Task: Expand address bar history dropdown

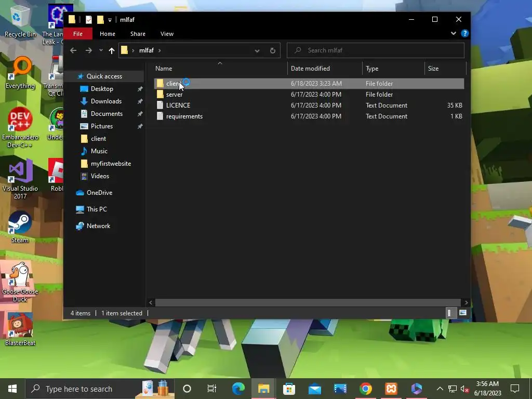Action: (x=257, y=50)
